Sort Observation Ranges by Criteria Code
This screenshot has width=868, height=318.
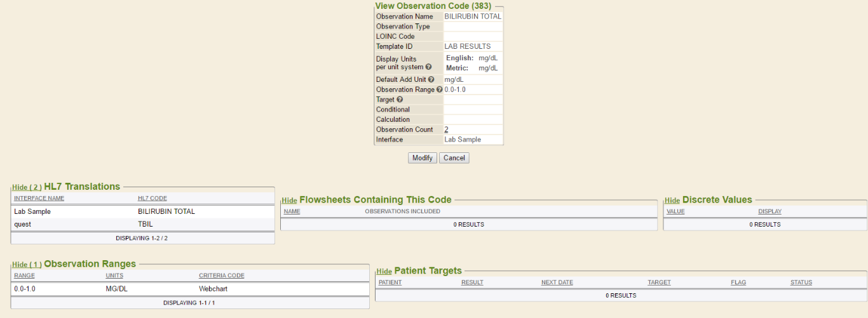pos(221,275)
